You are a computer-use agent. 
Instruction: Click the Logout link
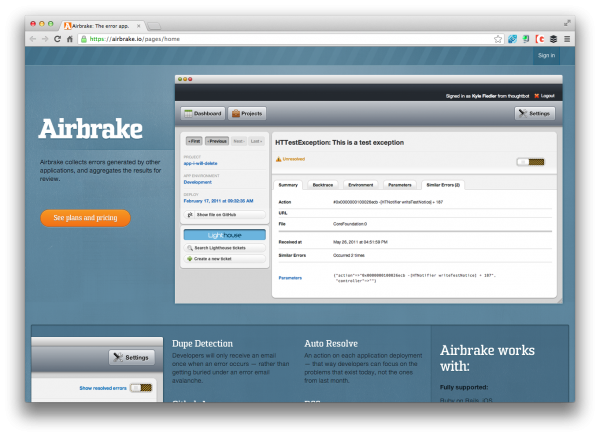(x=547, y=96)
